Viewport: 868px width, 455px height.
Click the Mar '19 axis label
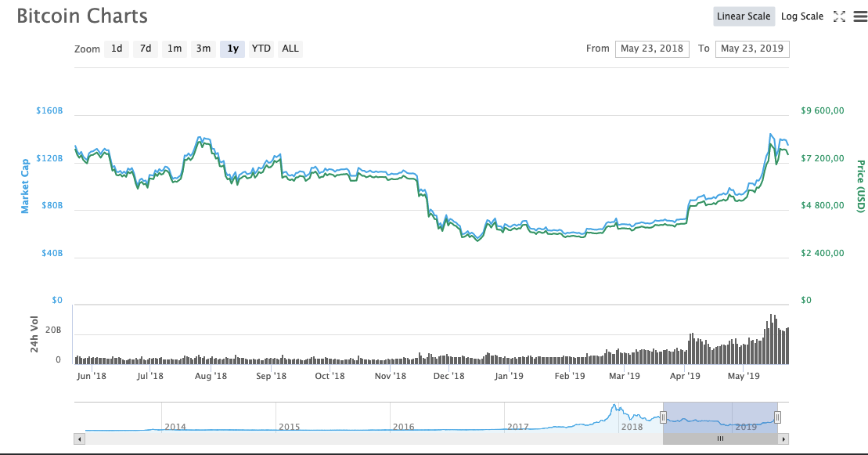pyautogui.click(x=625, y=377)
